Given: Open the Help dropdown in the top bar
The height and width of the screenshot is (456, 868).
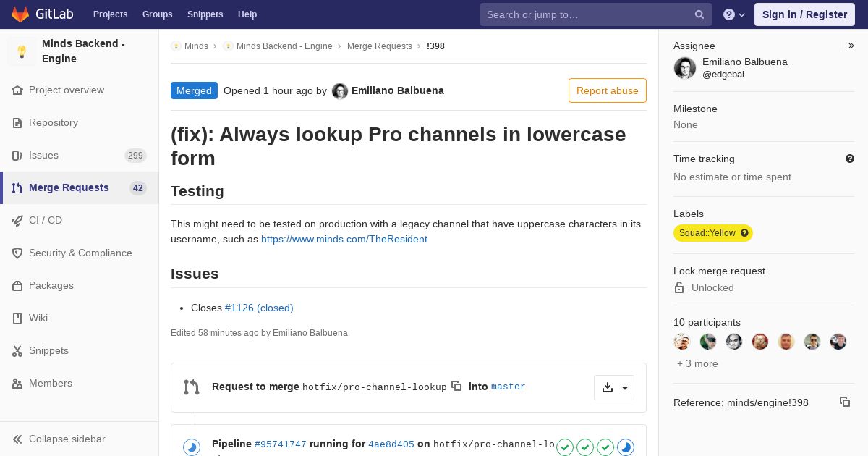Looking at the screenshot, I should click(734, 14).
